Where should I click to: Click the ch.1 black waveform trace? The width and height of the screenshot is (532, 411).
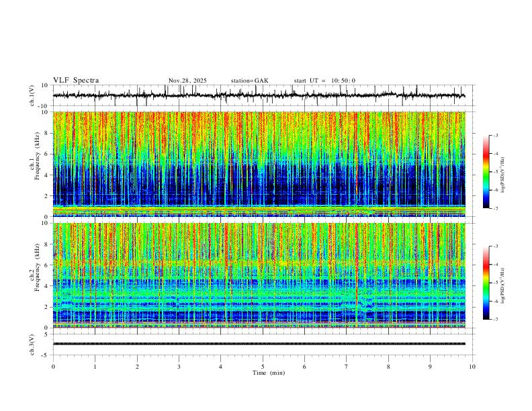point(259,95)
